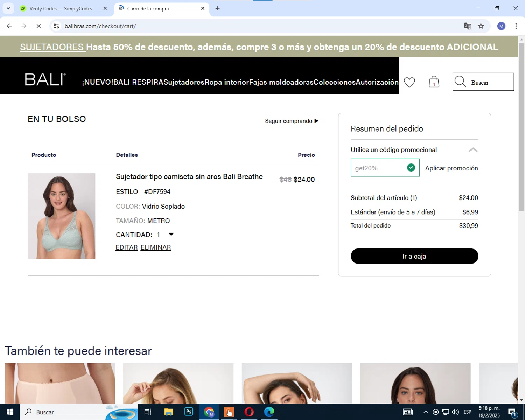Viewport: 525px width, 420px height.
Task: Bookmark this page with the star
Action: coord(481,26)
